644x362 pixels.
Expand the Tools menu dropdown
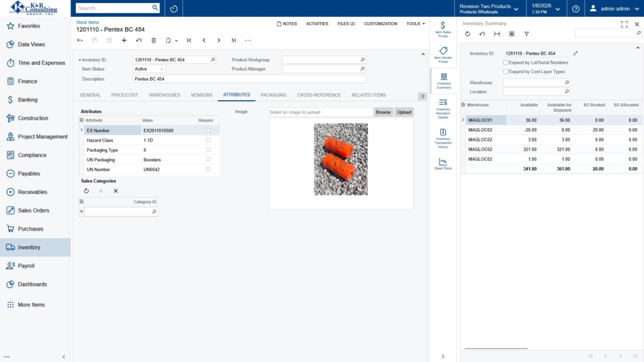[x=416, y=24]
